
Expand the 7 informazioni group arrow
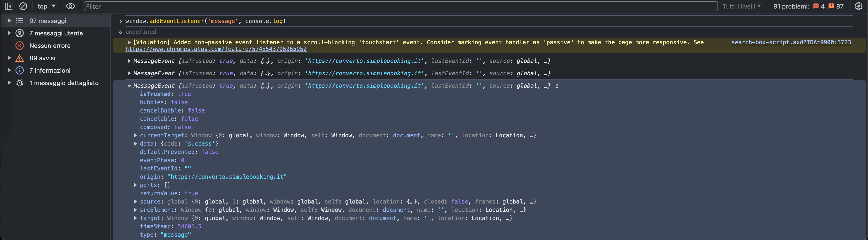(10, 70)
